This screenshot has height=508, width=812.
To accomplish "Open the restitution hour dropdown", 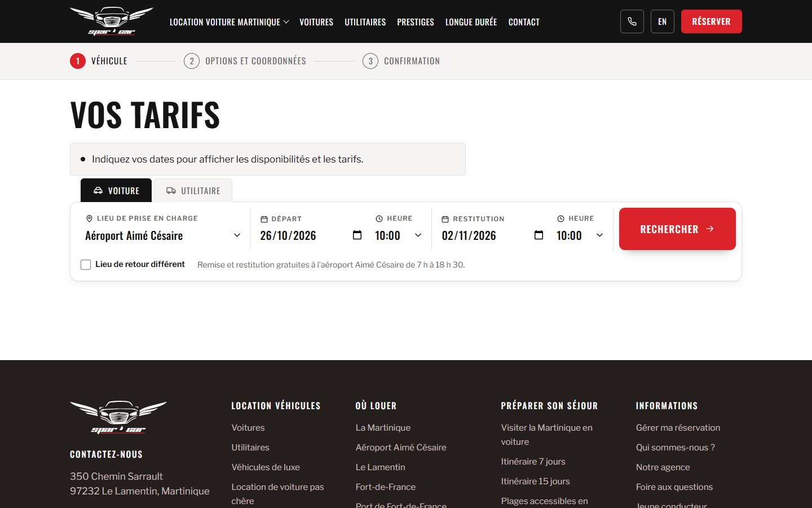I will [x=580, y=235].
